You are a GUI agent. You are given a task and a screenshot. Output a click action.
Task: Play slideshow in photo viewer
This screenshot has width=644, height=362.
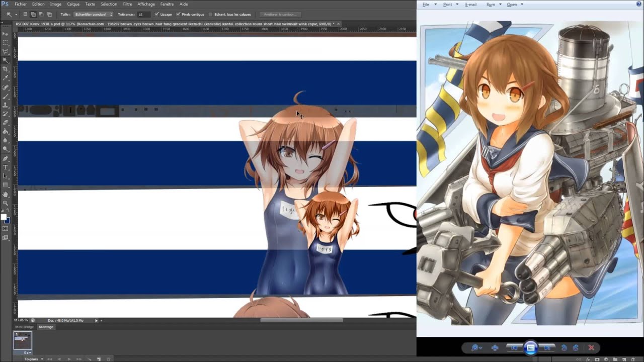(531, 347)
